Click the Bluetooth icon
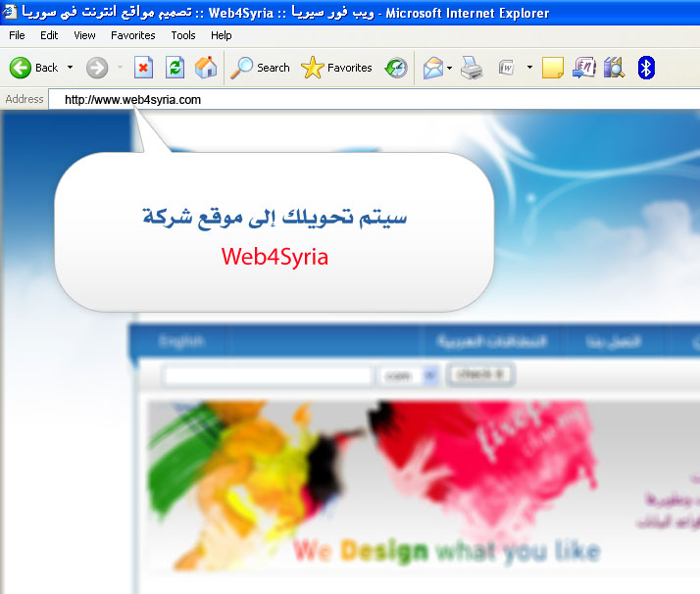The height and width of the screenshot is (594, 700). [645, 68]
